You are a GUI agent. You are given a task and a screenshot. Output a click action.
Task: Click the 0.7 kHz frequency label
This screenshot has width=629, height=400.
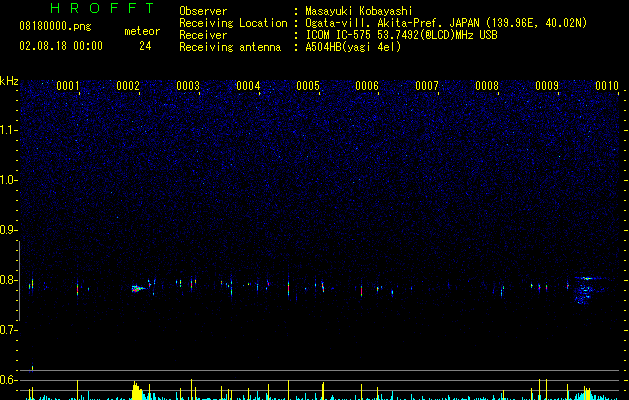(x=8, y=330)
